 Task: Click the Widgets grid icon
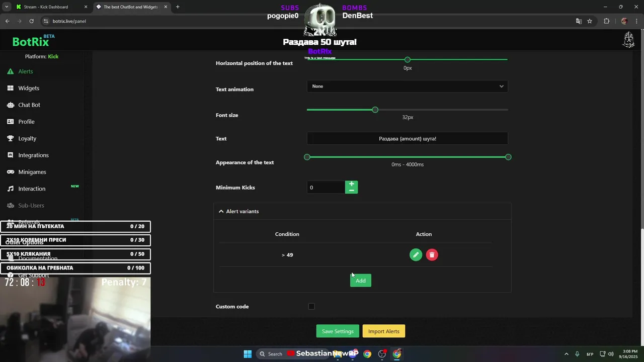coord(10,88)
